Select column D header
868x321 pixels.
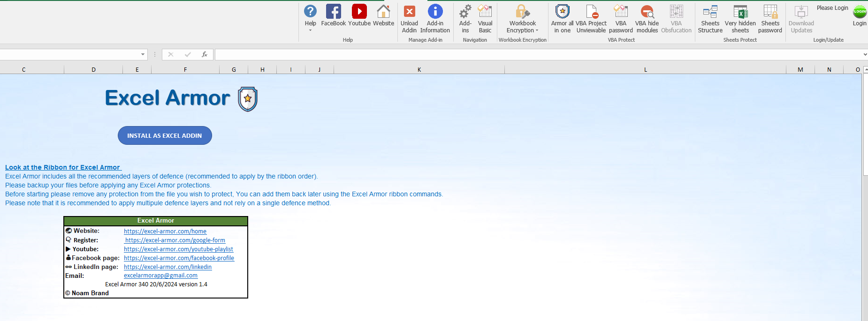point(93,70)
